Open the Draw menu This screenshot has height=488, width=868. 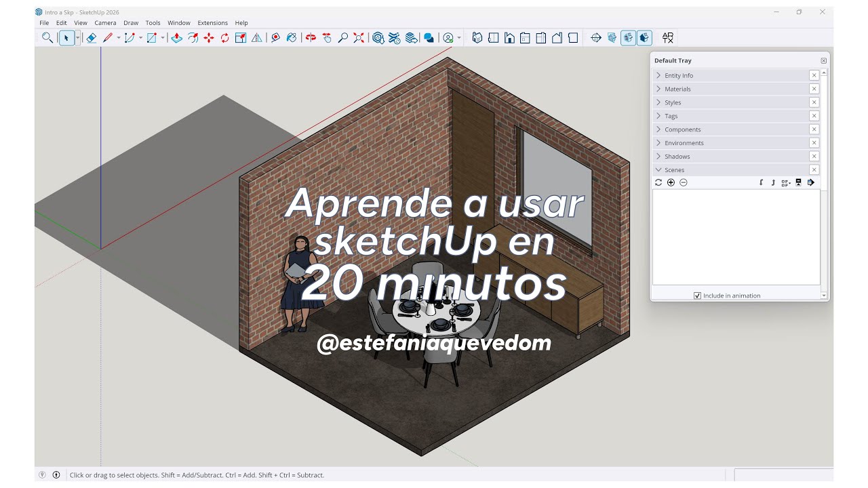[x=131, y=23]
